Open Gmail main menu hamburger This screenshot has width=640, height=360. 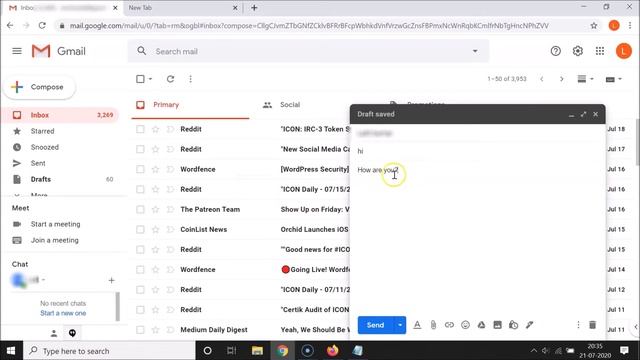point(17,51)
